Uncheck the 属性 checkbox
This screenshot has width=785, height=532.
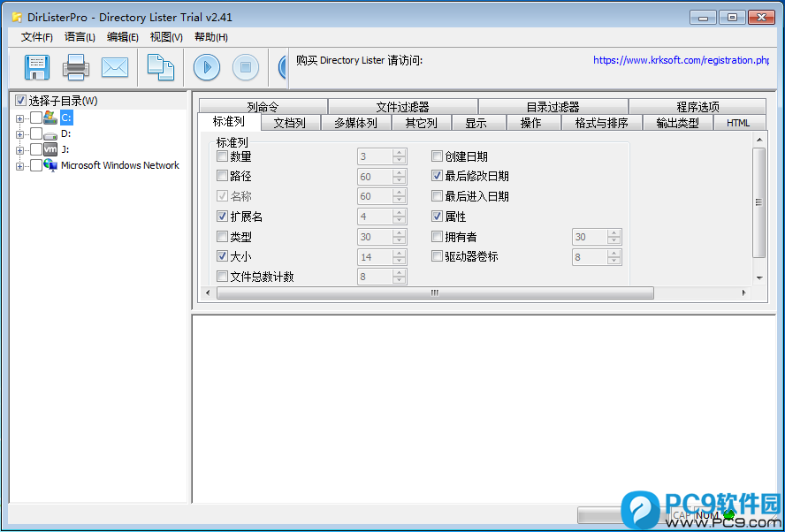[x=437, y=217]
